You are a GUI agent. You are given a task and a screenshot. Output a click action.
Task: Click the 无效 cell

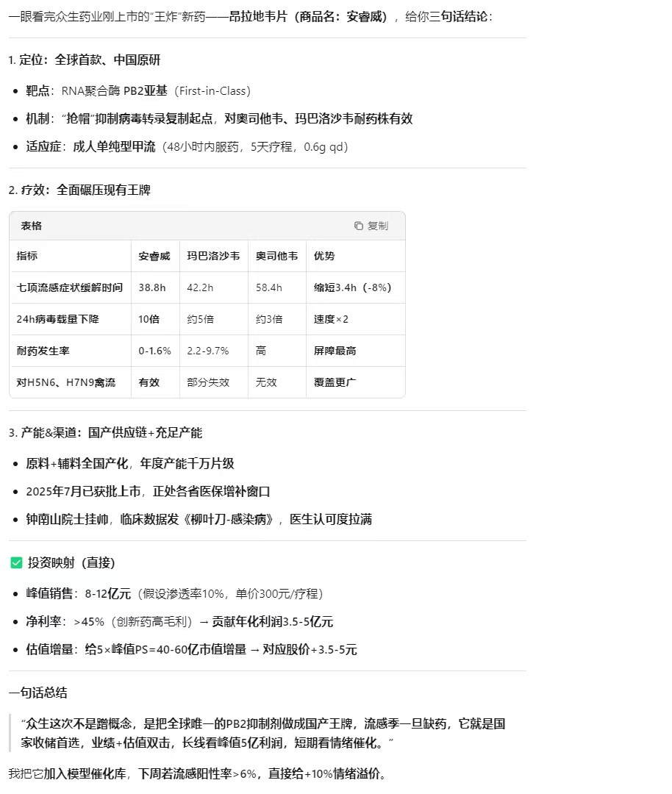pyautogui.click(x=266, y=382)
